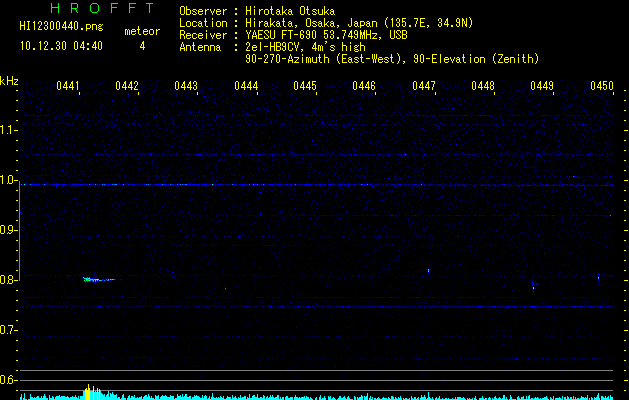Click the 0.6 kHz axis label
This screenshot has height=400, width=629.
pos(8,380)
